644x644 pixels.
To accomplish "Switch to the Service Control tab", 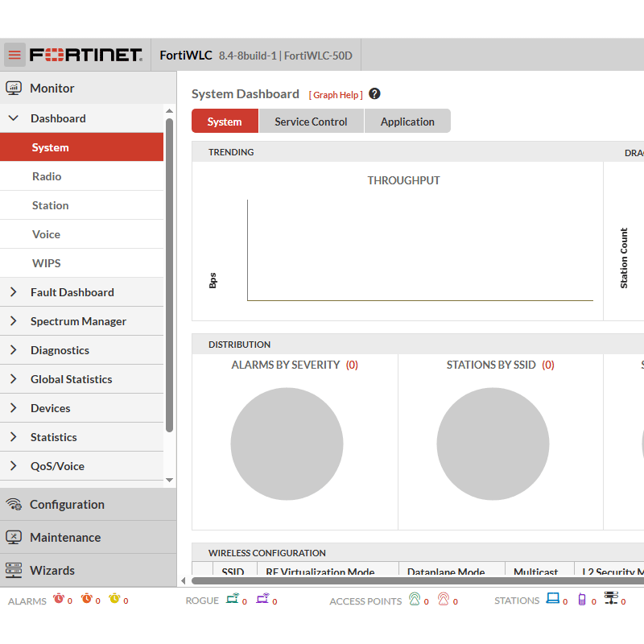I will click(x=311, y=122).
